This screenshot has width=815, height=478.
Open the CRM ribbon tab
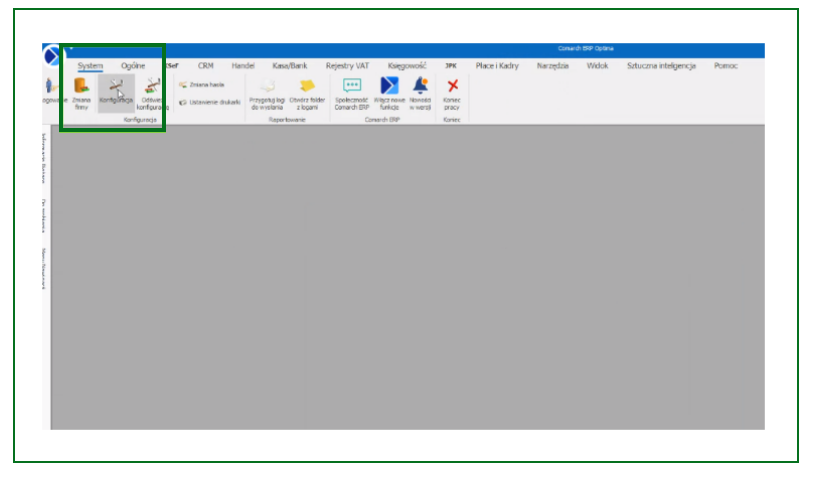coord(206,66)
